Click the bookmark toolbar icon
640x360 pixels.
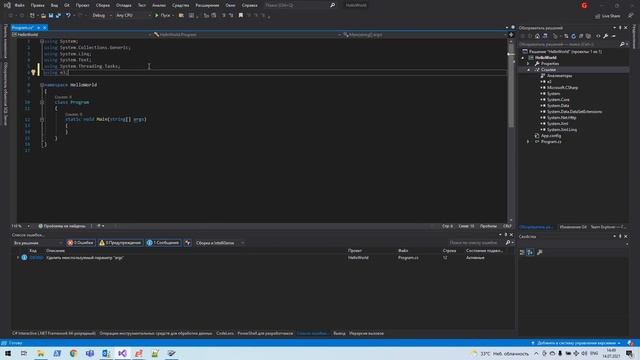(x=241, y=16)
